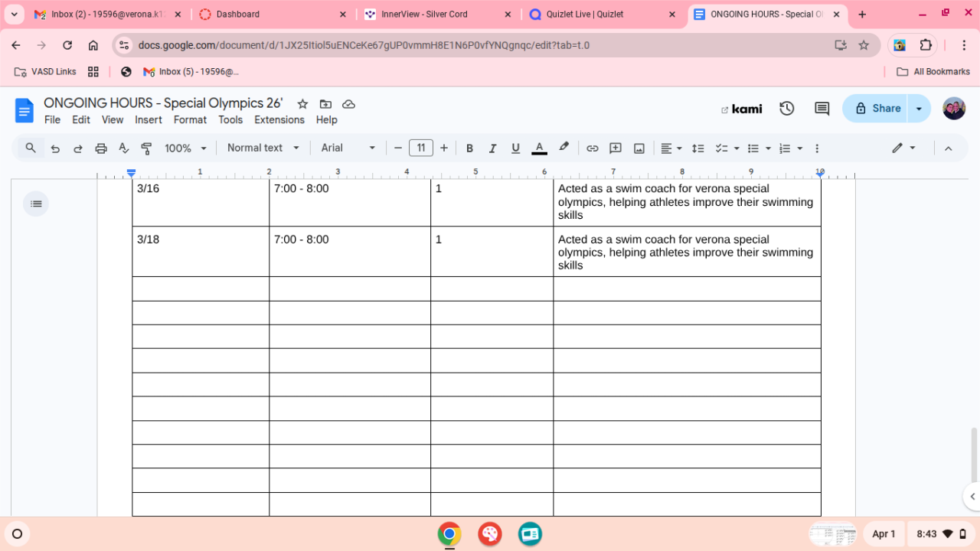Share the document with the Share button
980x551 pixels.
coord(876,109)
